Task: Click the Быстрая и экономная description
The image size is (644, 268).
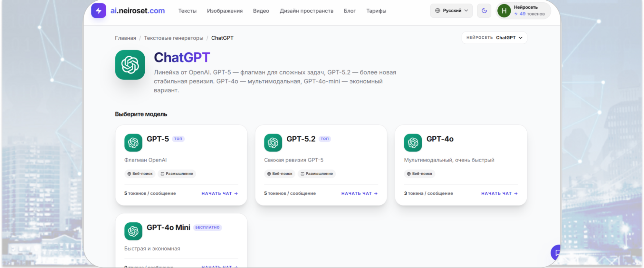Action: [152, 249]
